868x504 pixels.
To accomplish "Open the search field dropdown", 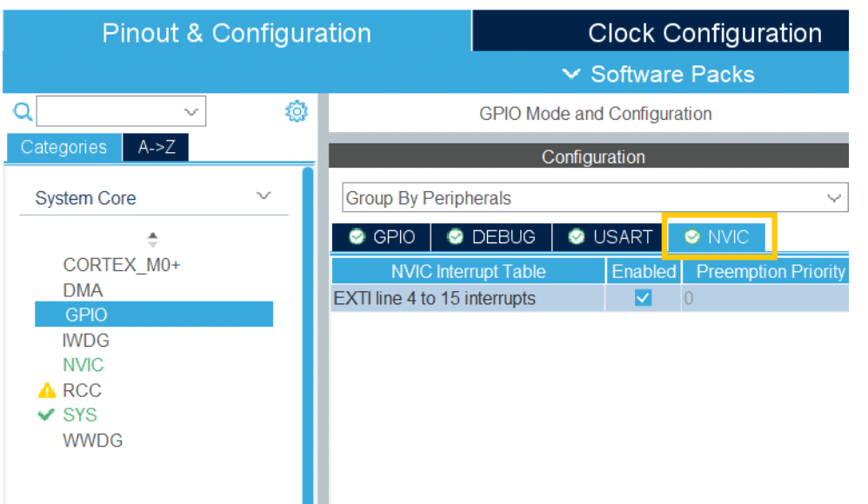I will click(x=191, y=111).
